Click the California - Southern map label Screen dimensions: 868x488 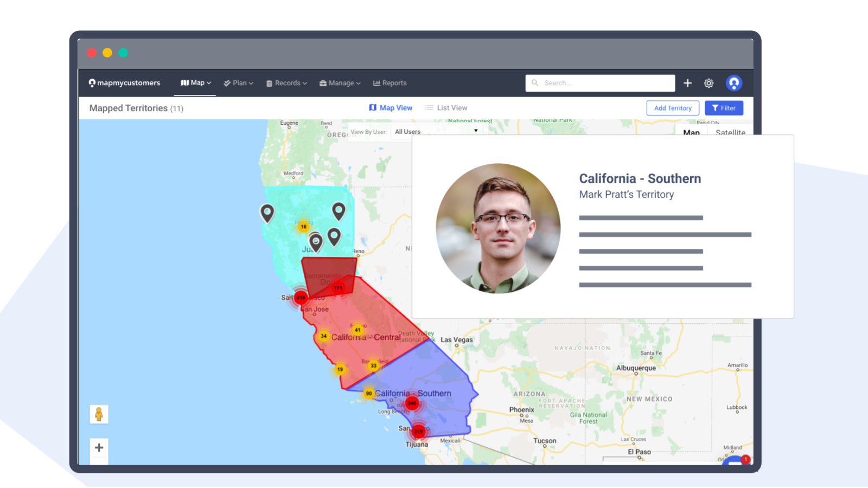click(x=413, y=393)
